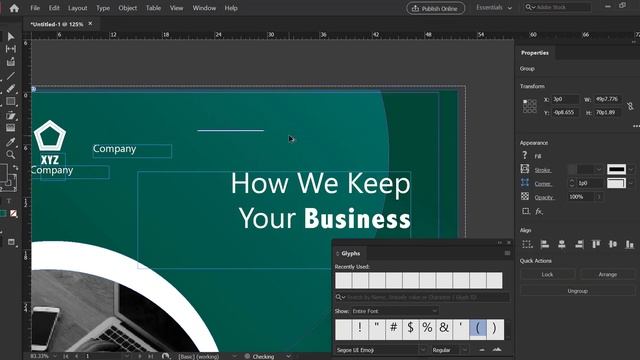Click the drop shadow frame icon
This screenshot has height=360, width=640.
tap(526, 211)
